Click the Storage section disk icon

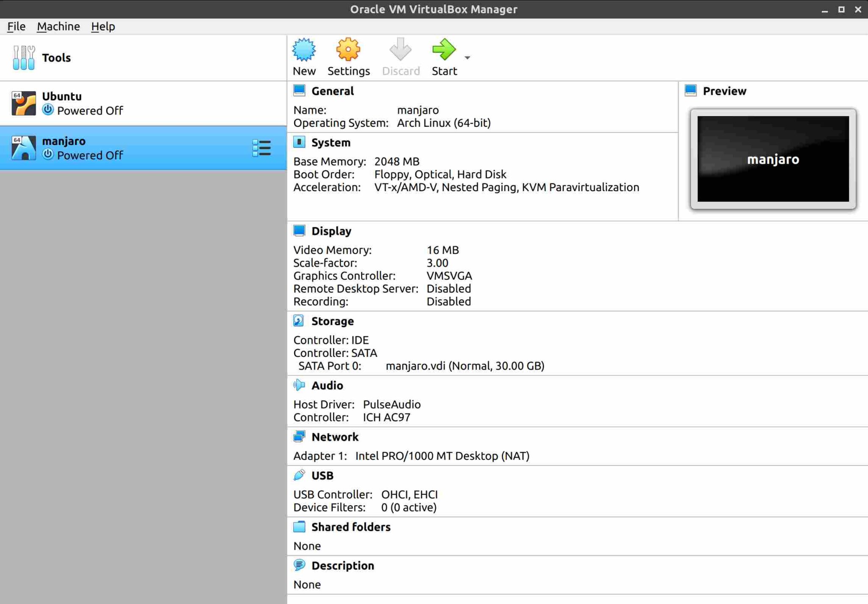click(x=299, y=321)
